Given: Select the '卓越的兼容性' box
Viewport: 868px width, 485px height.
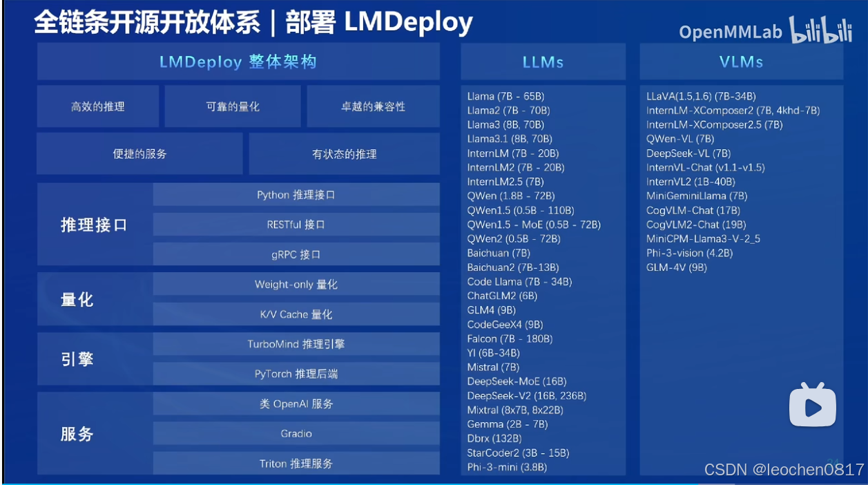Looking at the screenshot, I should pyautogui.click(x=373, y=106).
